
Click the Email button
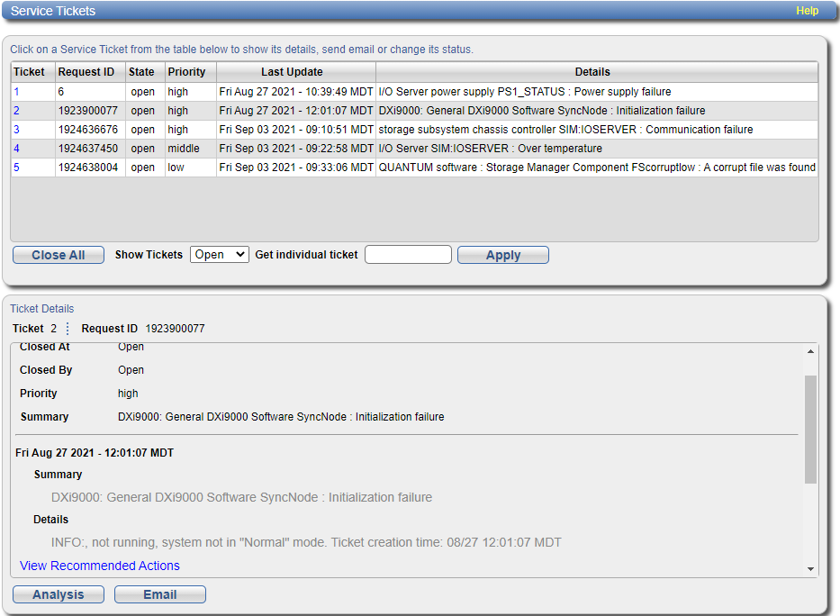point(160,594)
